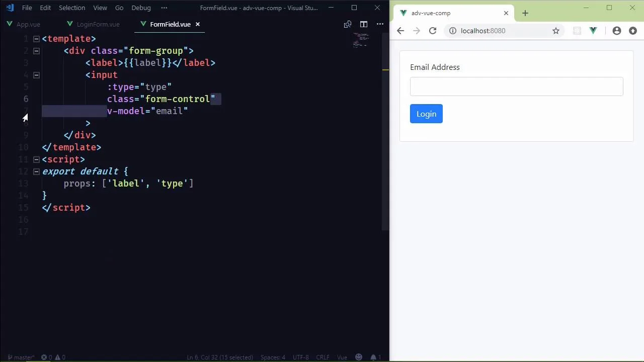This screenshot has width=644, height=362.
Task: Click the minimap code preview
Action: tap(361, 40)
